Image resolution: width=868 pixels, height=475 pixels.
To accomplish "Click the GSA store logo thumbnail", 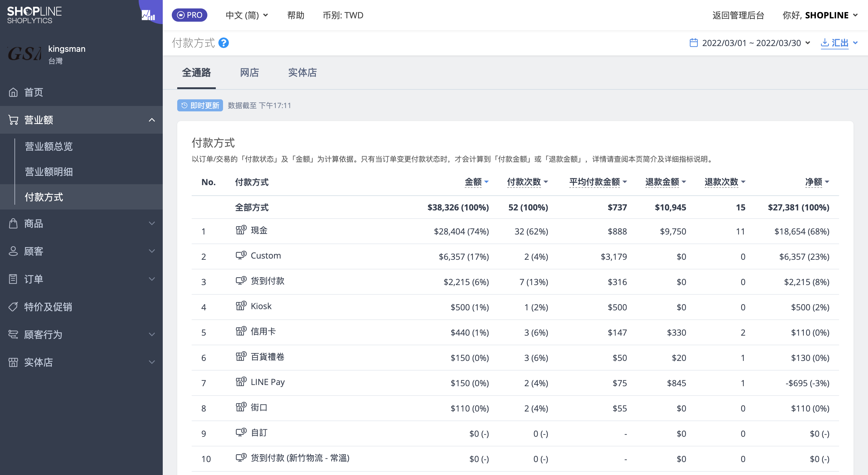I will (x=24, y=54).
